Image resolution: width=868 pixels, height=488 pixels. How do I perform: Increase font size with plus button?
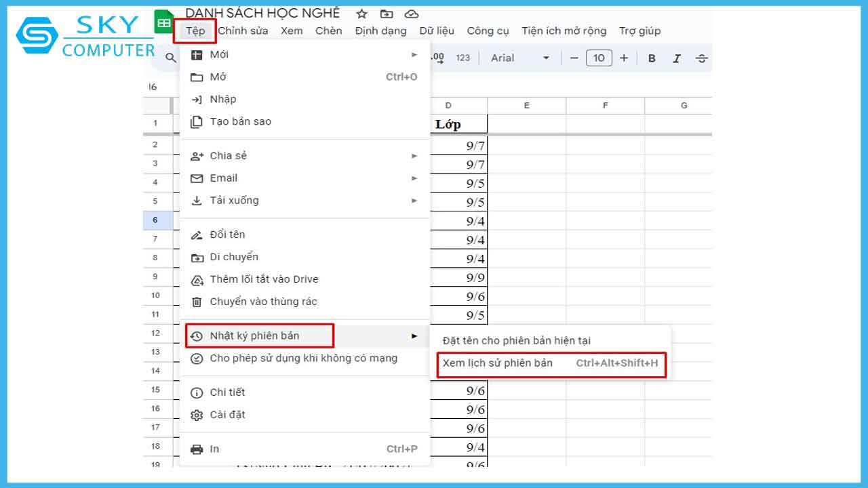pos(624,58)
